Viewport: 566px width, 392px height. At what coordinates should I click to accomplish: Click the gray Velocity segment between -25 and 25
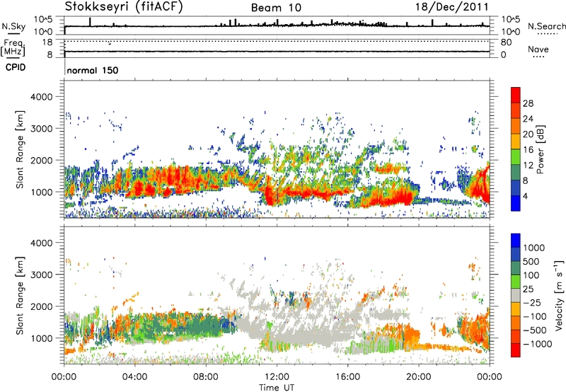click(516, 295)
